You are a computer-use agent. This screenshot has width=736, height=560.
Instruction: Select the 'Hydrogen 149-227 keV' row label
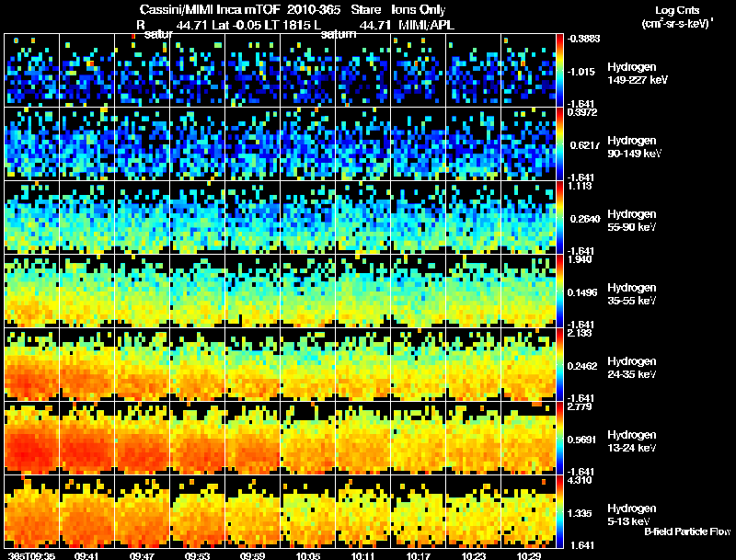pyautogui.click(x=637, y=74)
